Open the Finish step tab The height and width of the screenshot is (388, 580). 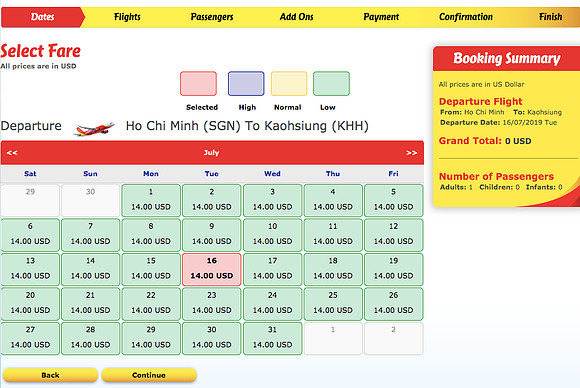550,17
